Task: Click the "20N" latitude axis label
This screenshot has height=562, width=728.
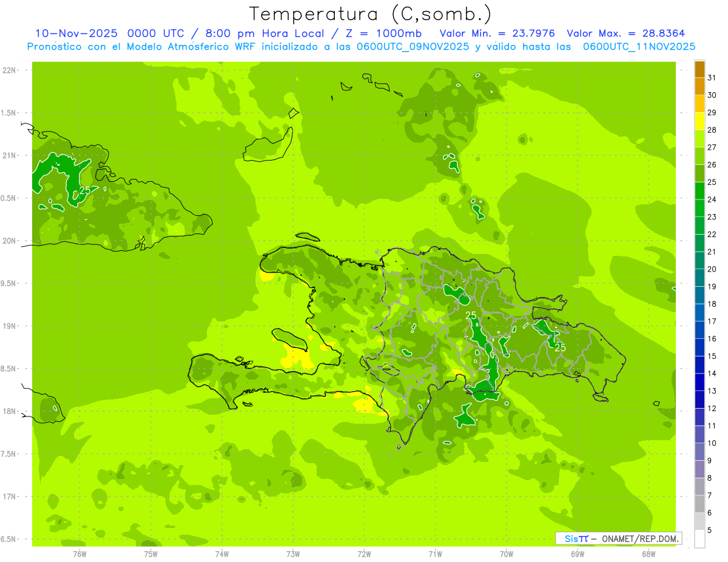Action: (x=10, y=241)
